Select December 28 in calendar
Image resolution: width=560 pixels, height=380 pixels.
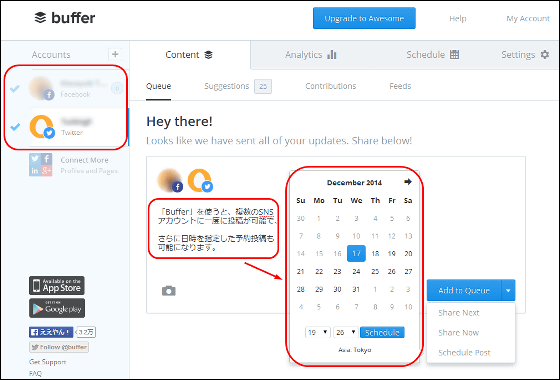coord(301,289)
